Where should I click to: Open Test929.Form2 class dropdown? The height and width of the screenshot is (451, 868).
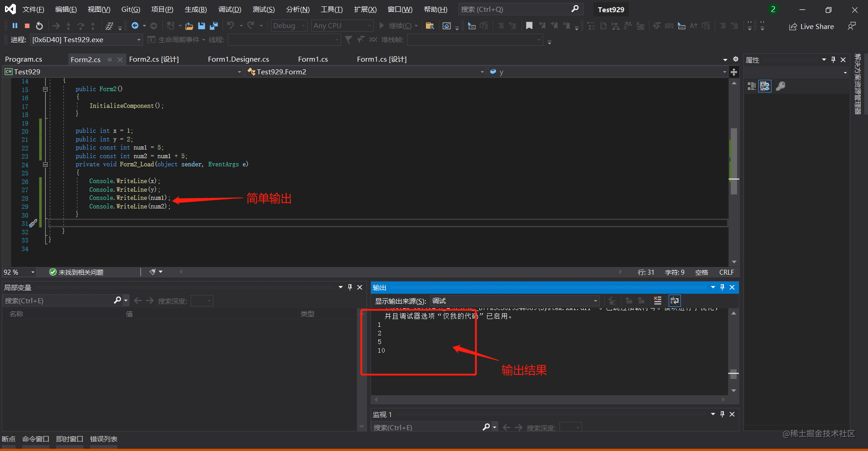pos(365,72)
